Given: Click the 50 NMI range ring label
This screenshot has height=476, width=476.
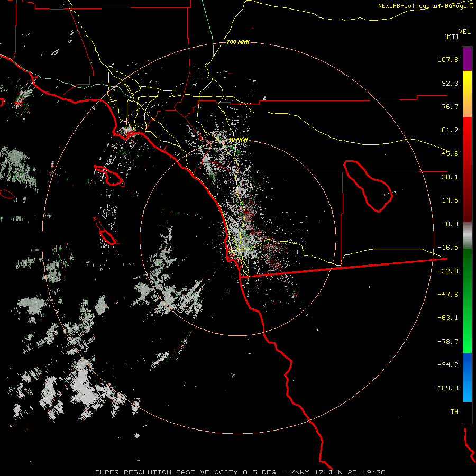Looking at the screenshot, I should 238,140.
